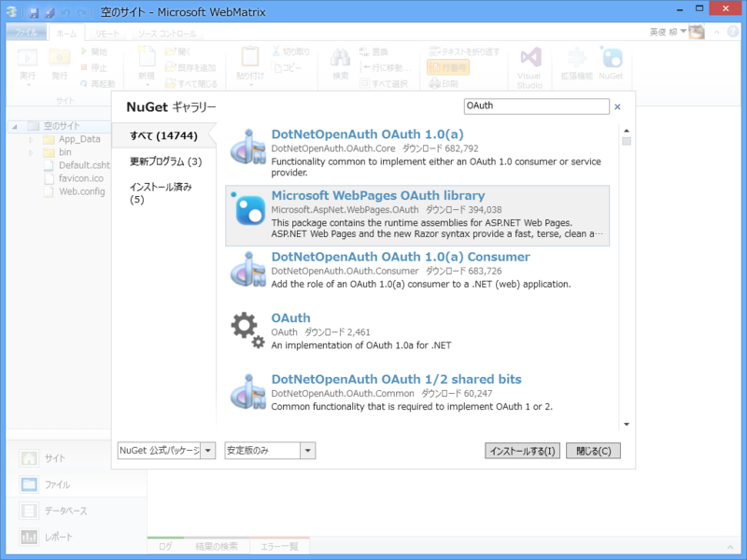This screenshot has width=747, height=560.
Task: Click the help question mark icon
Action: (733, 32)
